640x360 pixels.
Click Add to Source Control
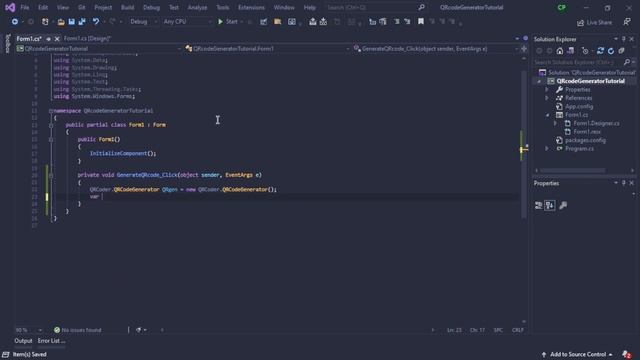coord(578,354)
